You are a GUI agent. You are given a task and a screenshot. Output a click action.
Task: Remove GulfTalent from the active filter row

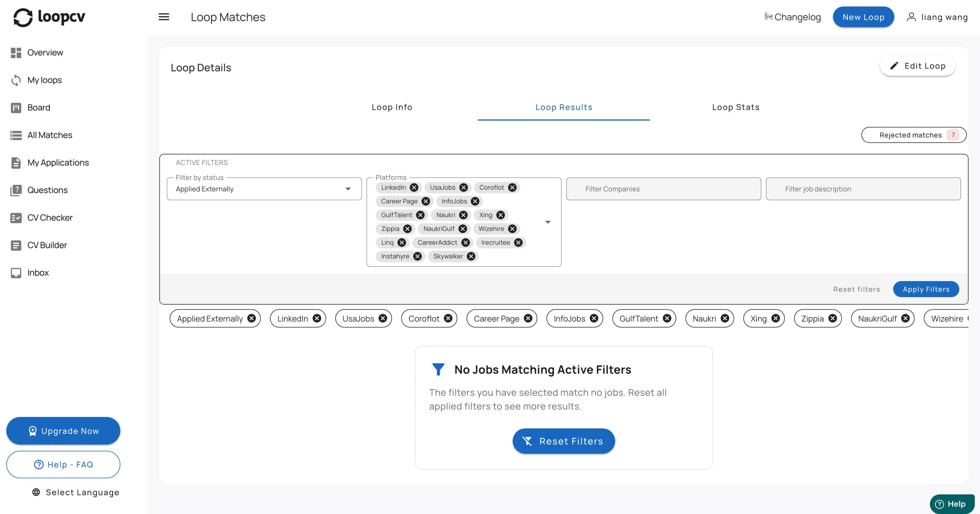click(x=667, y=318)
